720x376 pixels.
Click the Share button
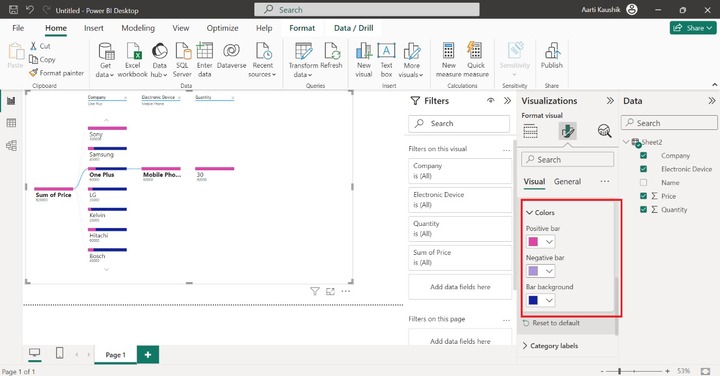pos(693,28)
